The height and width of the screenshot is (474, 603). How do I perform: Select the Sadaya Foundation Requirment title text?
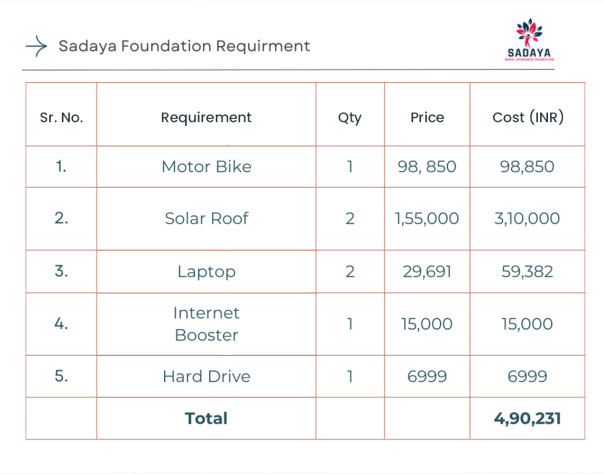(184, 46)
